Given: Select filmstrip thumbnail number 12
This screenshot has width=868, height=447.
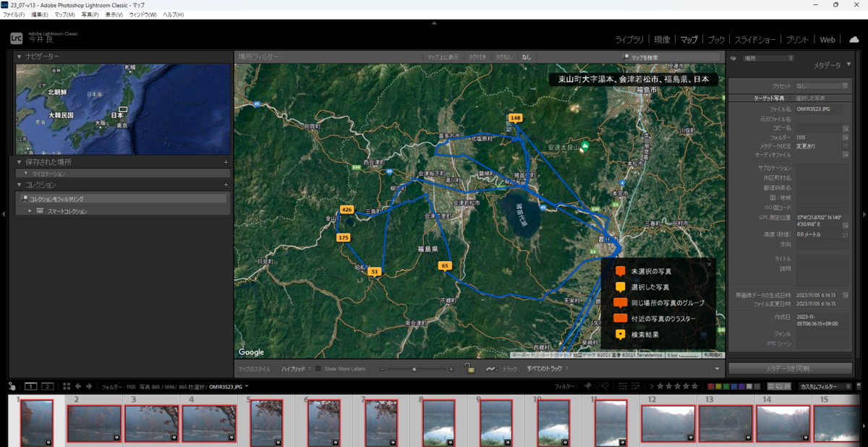Looking at the screenshot, I should click(x=668, y=422).
